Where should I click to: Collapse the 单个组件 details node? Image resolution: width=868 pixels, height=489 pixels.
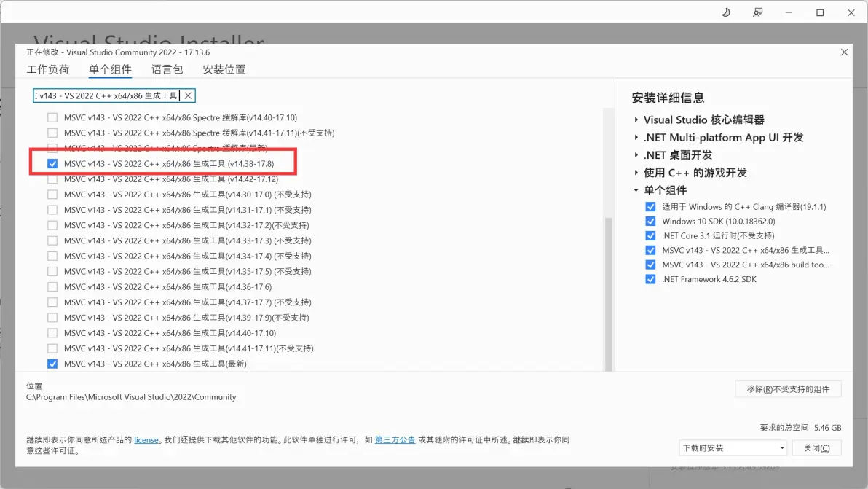(x=636, y=190)
